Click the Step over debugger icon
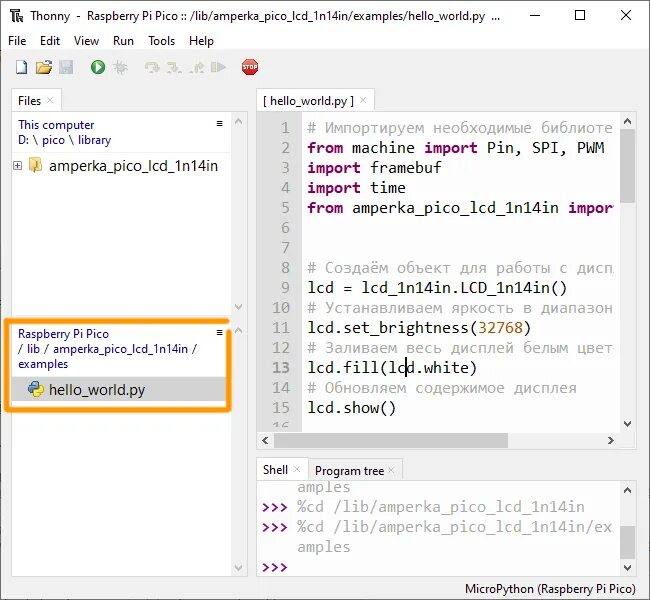 (x=152, y=67)
